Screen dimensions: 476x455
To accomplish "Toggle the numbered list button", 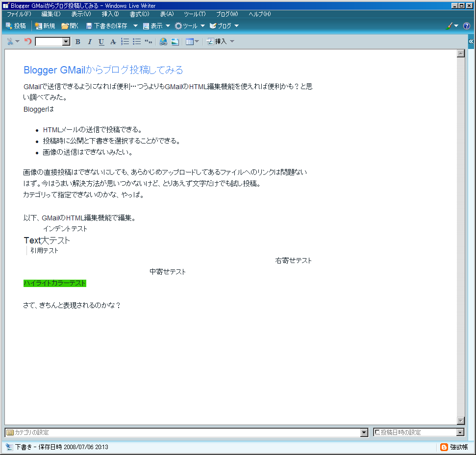I will (125, 42).
